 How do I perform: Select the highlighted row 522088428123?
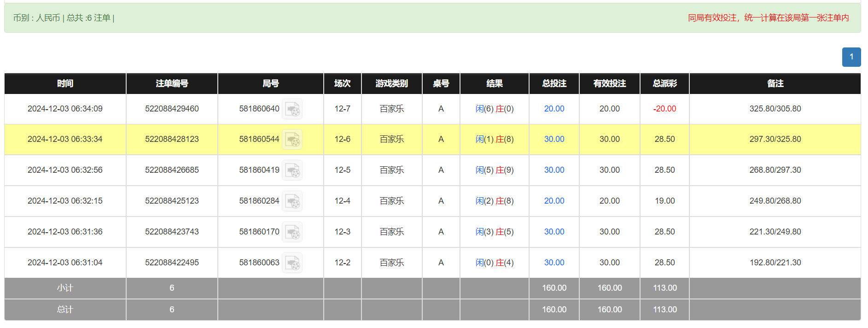(x=172, y=139)
